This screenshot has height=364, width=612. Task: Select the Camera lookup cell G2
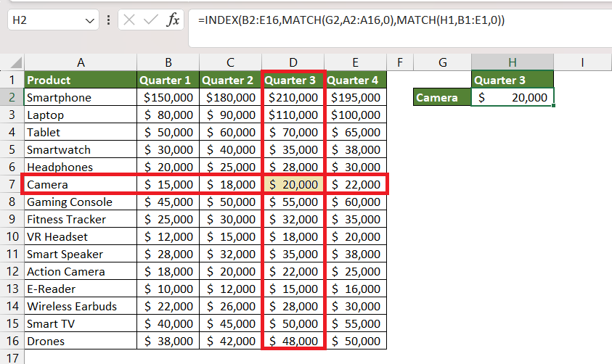click(442, 97)
